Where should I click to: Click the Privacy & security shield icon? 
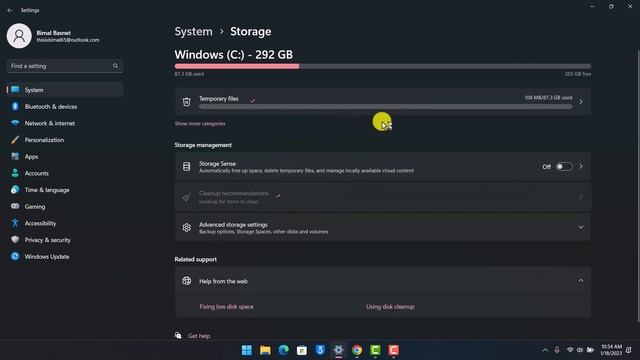(15, 240)
